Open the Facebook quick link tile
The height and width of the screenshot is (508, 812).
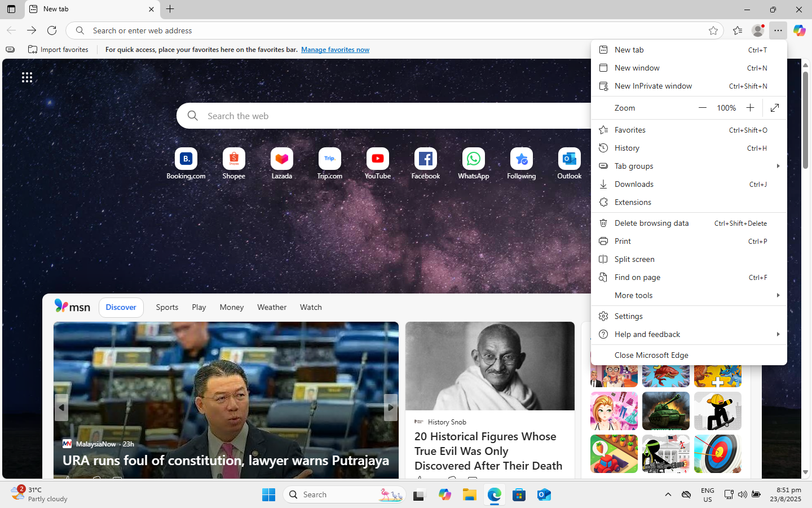(426, 164)
